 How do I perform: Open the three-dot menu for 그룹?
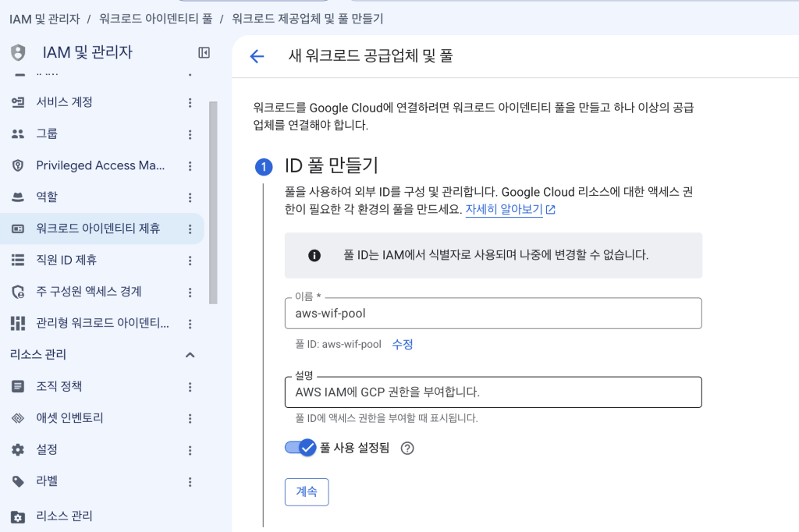tap(190, 134)
